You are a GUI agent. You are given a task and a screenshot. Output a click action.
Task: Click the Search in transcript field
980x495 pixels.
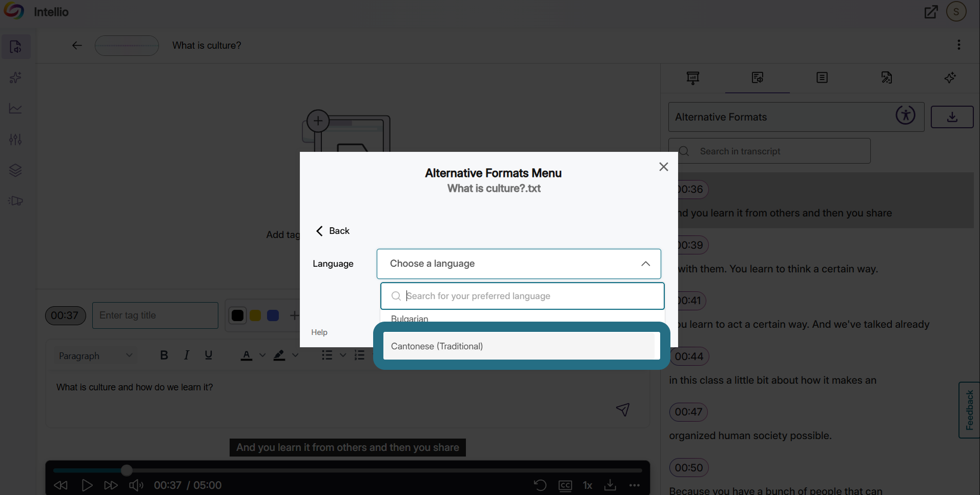(x=769, y=151)
